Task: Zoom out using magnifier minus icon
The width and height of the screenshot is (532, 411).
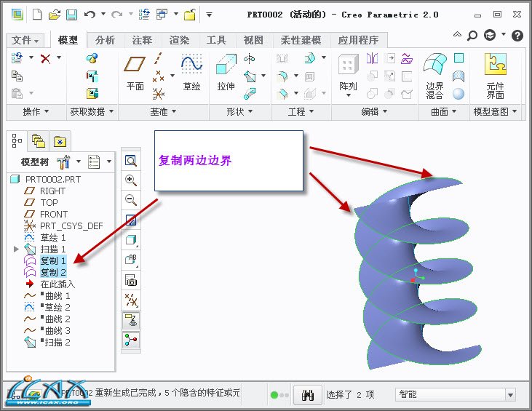Action: click(x=131, y=200)
